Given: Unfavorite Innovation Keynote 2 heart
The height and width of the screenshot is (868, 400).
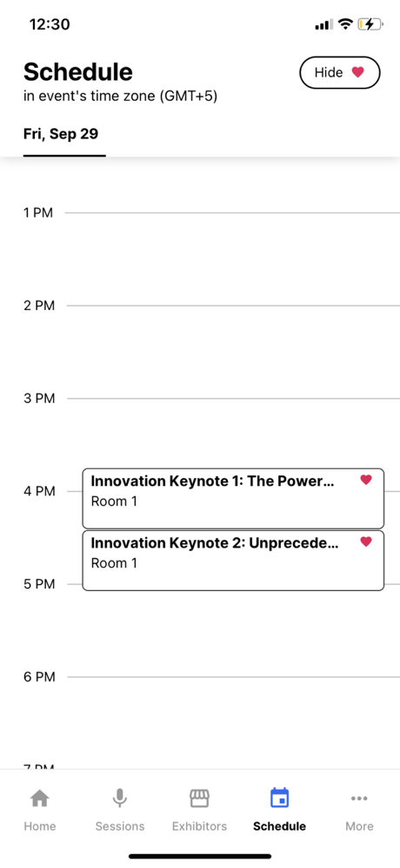Looking at the screenshot, I should point(366,542).
